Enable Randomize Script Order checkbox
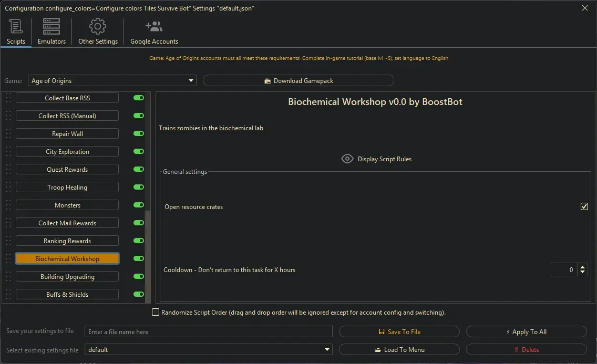Viewport: 597px width, 364px height. [156, 313]
